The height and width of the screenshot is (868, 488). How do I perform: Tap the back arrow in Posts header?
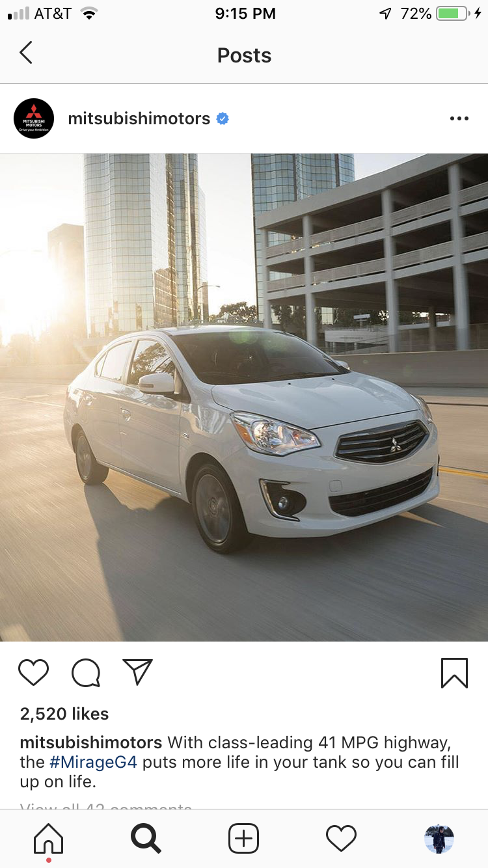click(26, 53)
